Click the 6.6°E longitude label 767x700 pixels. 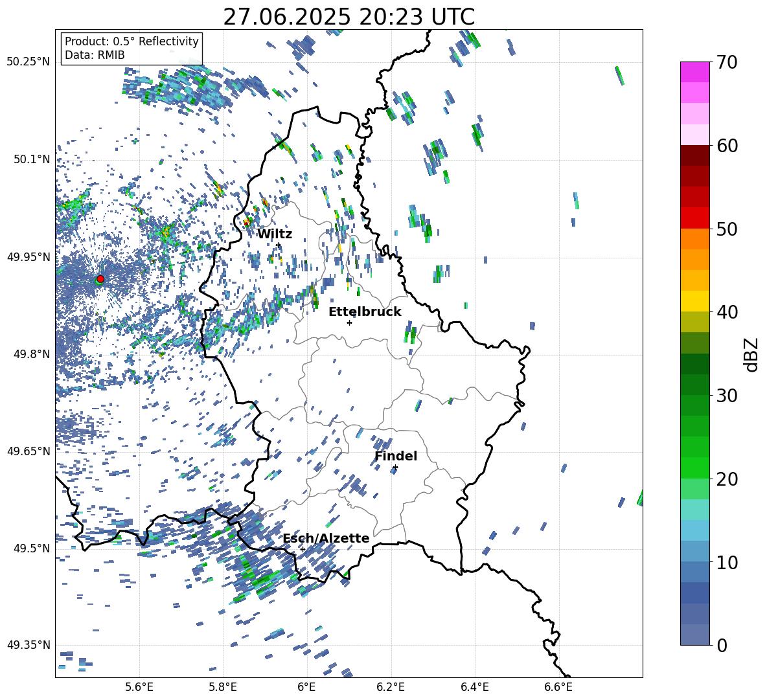[x=558, y=688]
